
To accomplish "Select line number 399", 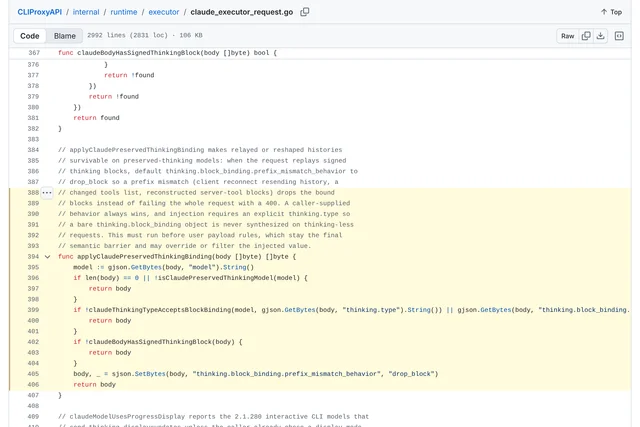I will 33,310.
